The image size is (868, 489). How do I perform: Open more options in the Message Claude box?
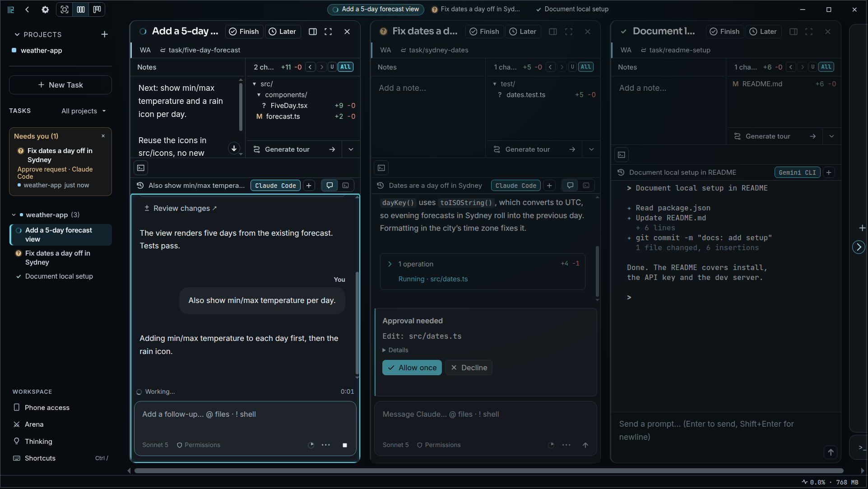coord(566,445)
